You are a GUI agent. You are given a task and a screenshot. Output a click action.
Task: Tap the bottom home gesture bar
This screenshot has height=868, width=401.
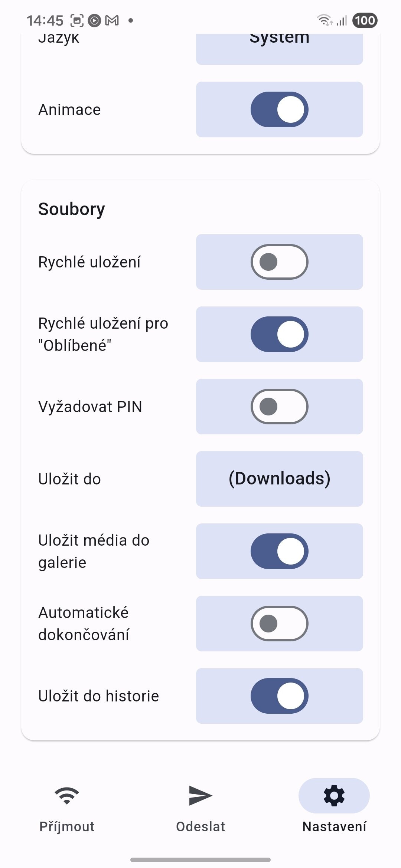pos(200,859)
